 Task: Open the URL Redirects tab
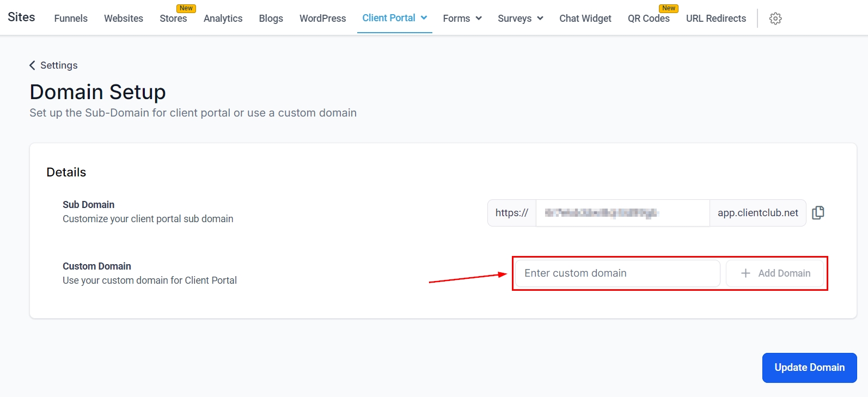[x=716, y=19]
